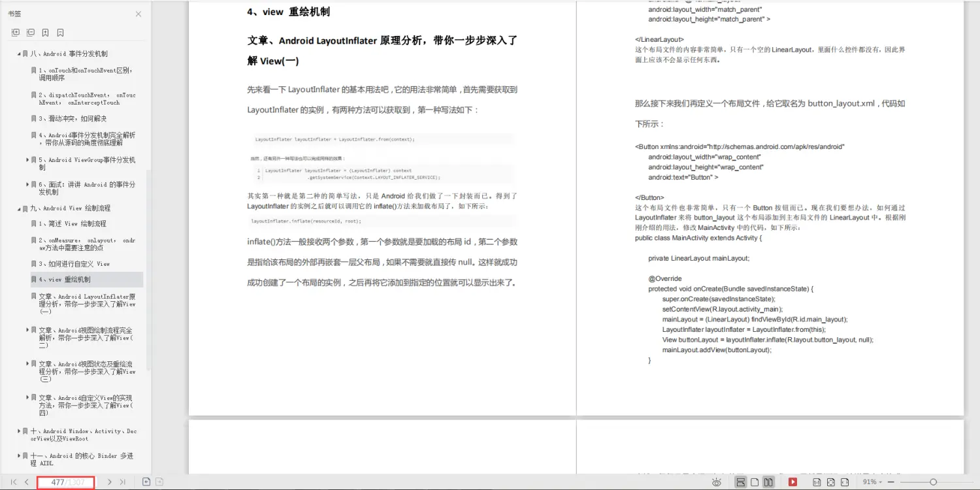Image resolution: width=980 pixels, height=490 pixels.
Task: Click the delete bookmark icon
Action: [60, 33]
